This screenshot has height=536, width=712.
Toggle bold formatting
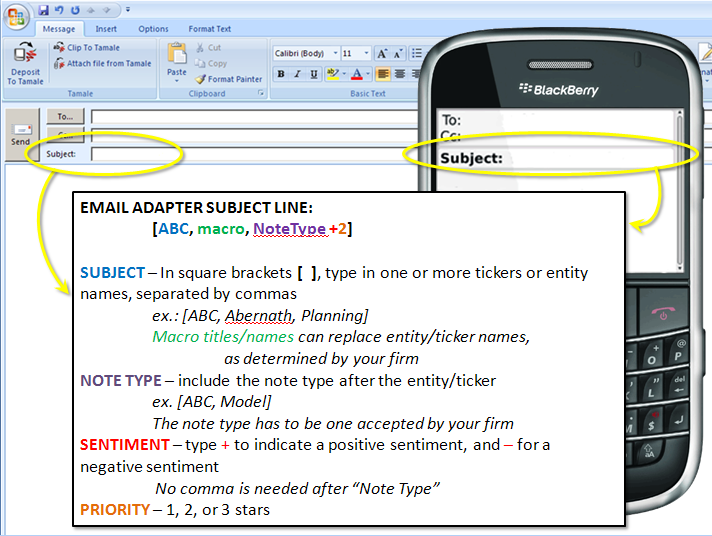[281, 74]
